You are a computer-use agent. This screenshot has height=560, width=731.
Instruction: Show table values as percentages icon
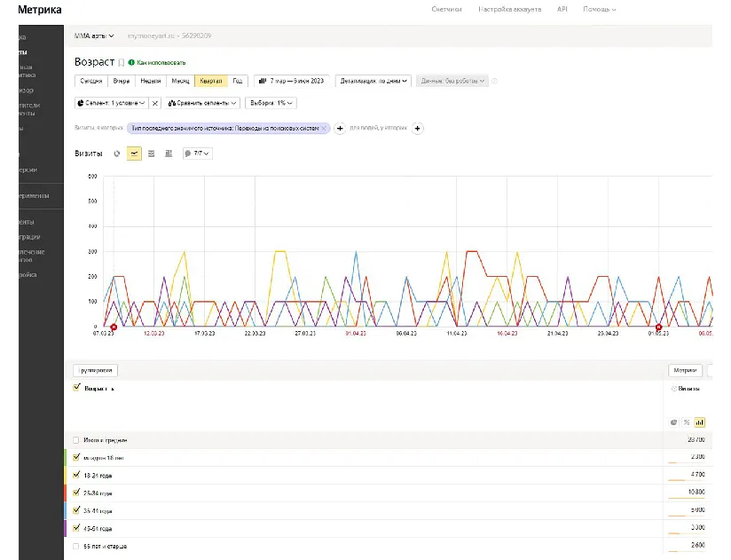tap(686, 422)
